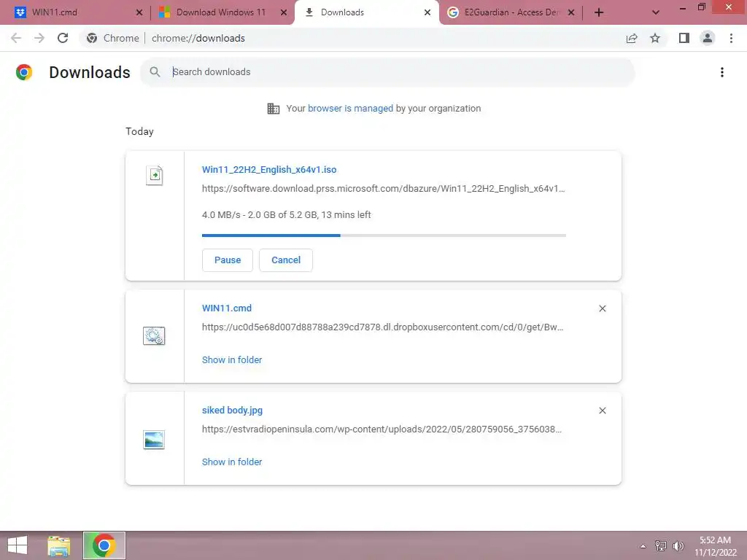Close the WIN11.cmd tab

click(139, 12)
